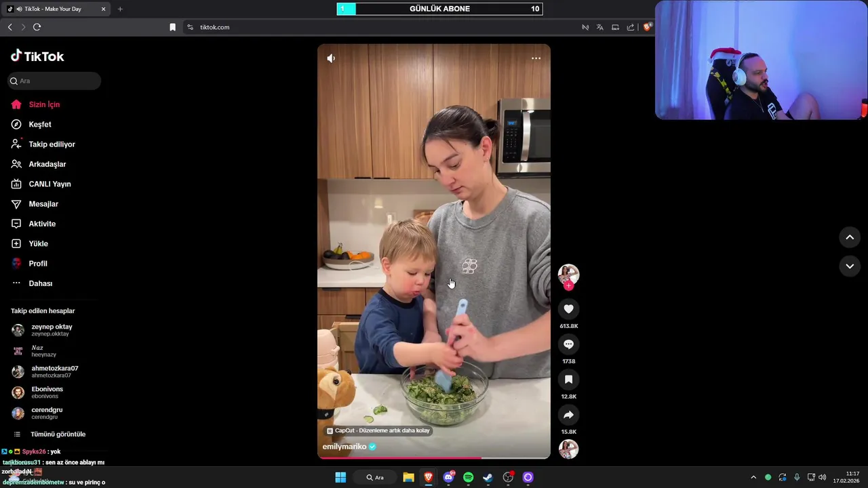The height and width of the screenshot is (488, 868).
Task: Open the video's three-dots options menu
Action: coord(536,58)
